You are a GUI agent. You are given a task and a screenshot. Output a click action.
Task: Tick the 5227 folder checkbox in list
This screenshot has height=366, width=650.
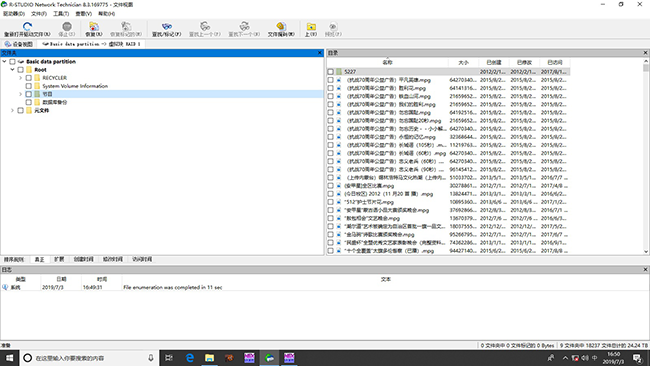coord(330,72)
